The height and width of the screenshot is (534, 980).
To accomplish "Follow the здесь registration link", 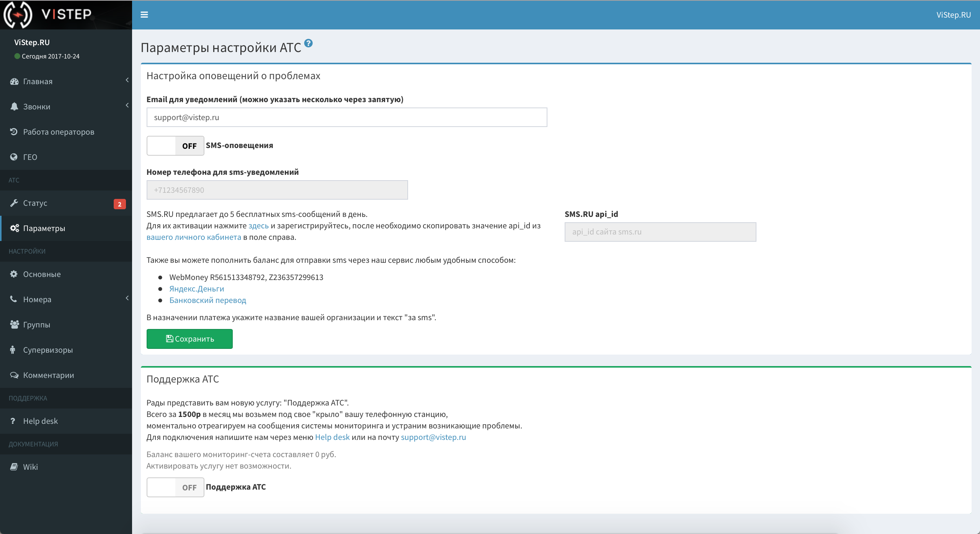I will coord(258,226).
